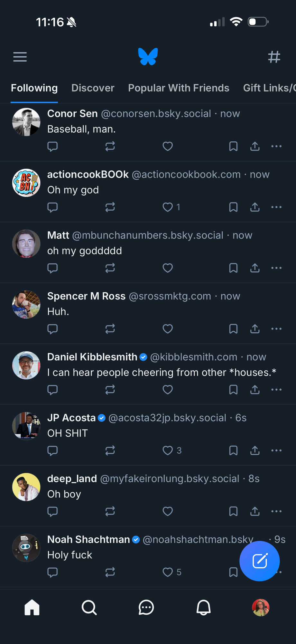This screenshot has height=644, width=296.
Task: Switch to the Discover feed tab
Action: [93, 88]
